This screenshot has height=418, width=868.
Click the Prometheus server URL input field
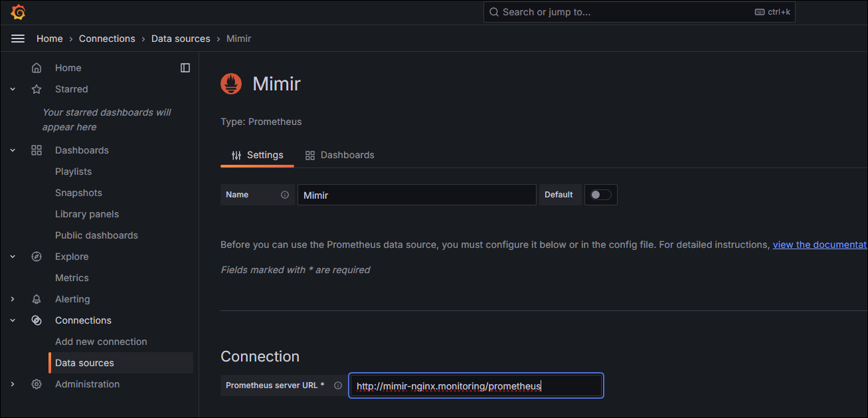[476, 385]
